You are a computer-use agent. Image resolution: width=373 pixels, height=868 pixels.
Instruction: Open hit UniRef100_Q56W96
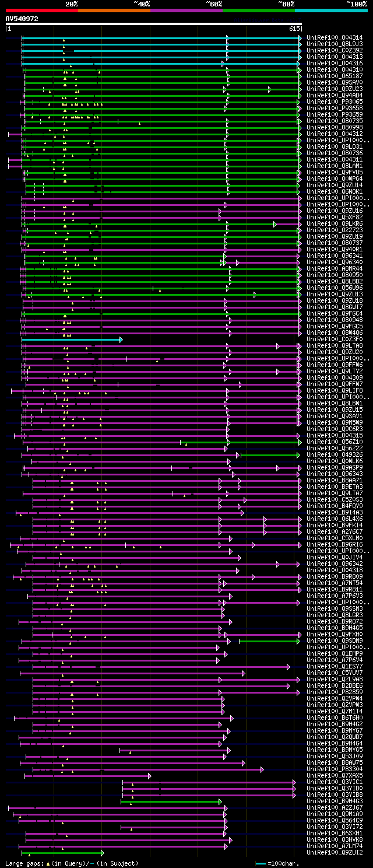(x=335, y=288)
